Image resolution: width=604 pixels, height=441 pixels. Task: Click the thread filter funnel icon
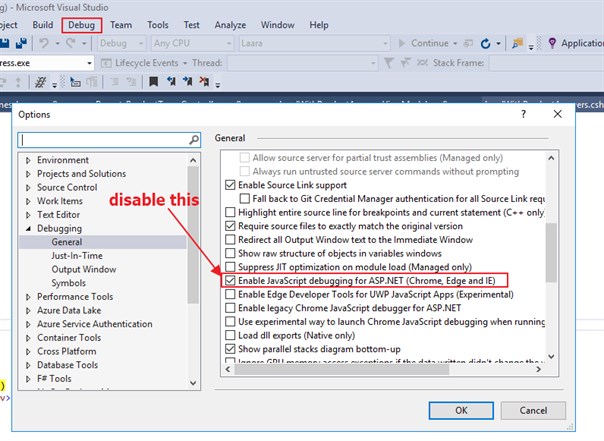point(389,62)
